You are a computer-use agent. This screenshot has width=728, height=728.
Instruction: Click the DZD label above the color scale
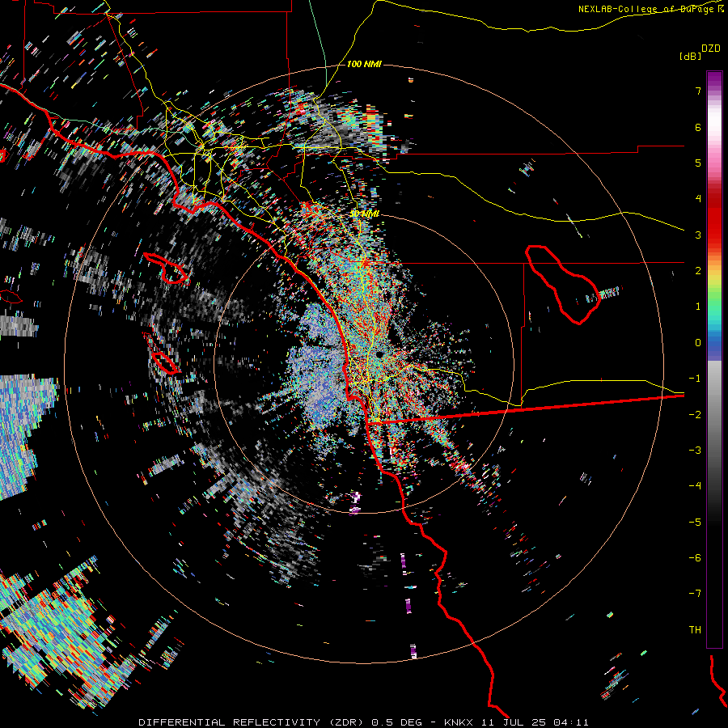coord(711,49)
